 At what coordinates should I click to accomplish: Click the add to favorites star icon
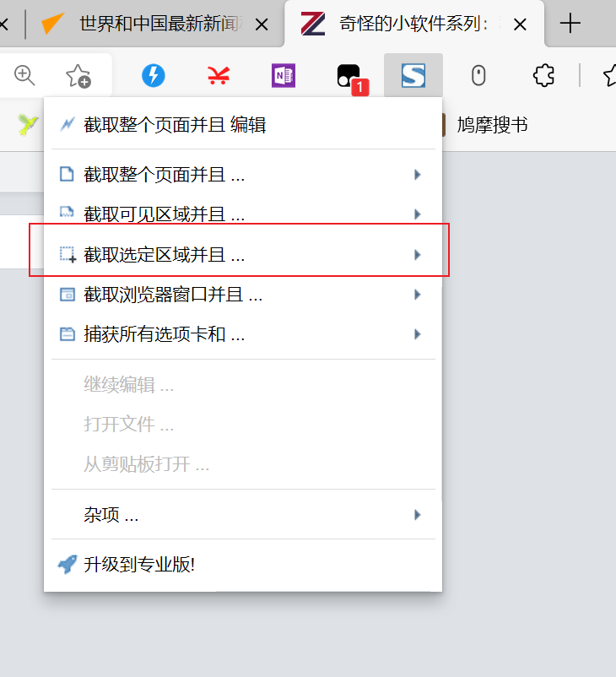click(78, 76)
